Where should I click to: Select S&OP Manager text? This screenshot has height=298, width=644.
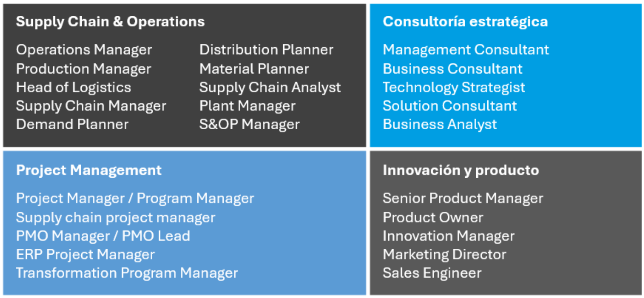click(x=249, y=125)
